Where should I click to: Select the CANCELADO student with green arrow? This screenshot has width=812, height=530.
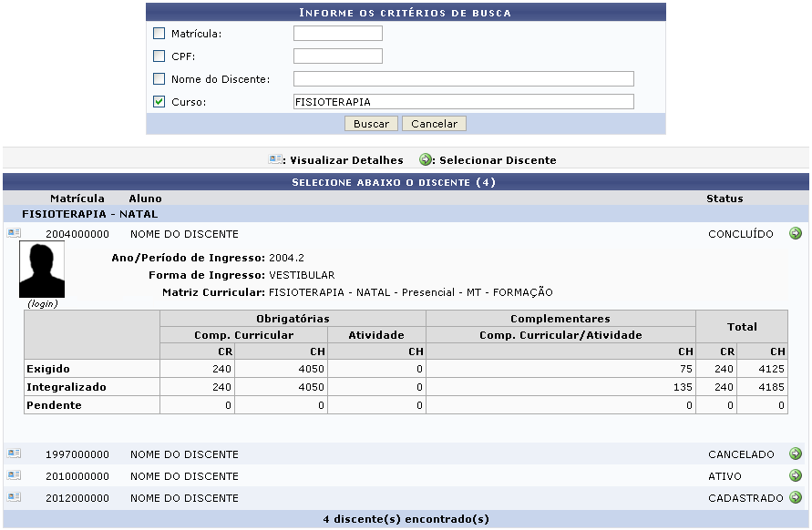point(796,454)
